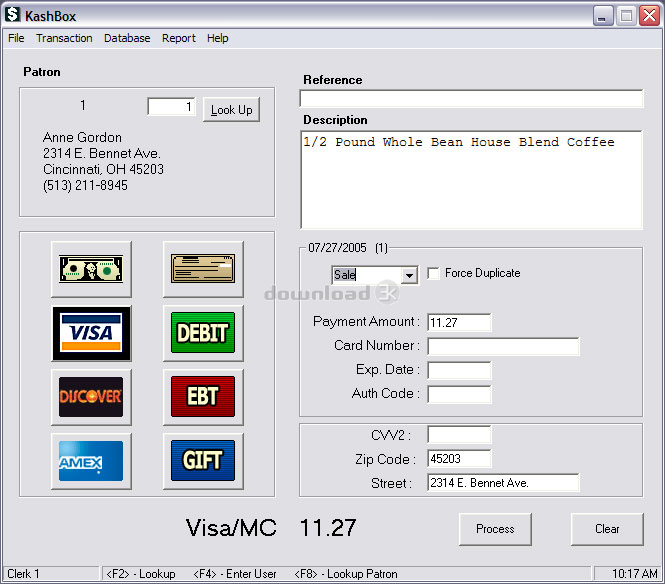The height and width of the screenshot is (584, 665).
Task: Choose the blue GIFT card icon
Action: click(x=203, y=461)
